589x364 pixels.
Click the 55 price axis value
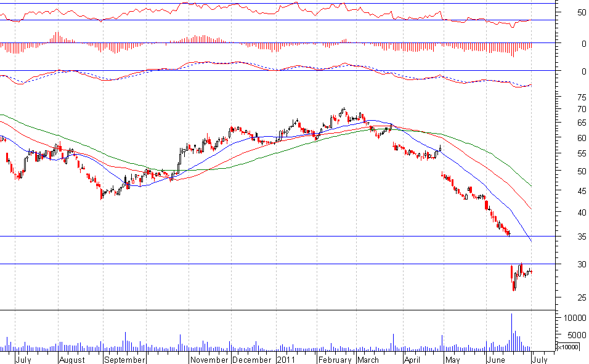pos(582,153)
